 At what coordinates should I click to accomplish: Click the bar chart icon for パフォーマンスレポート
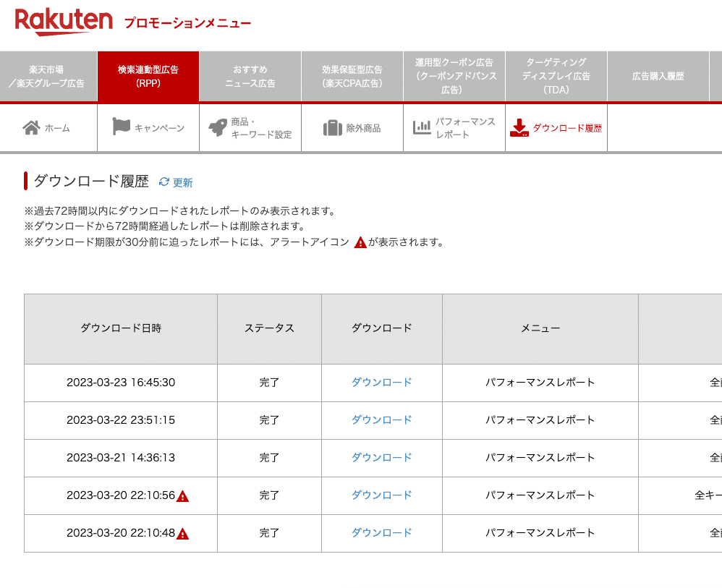point(422,127)
